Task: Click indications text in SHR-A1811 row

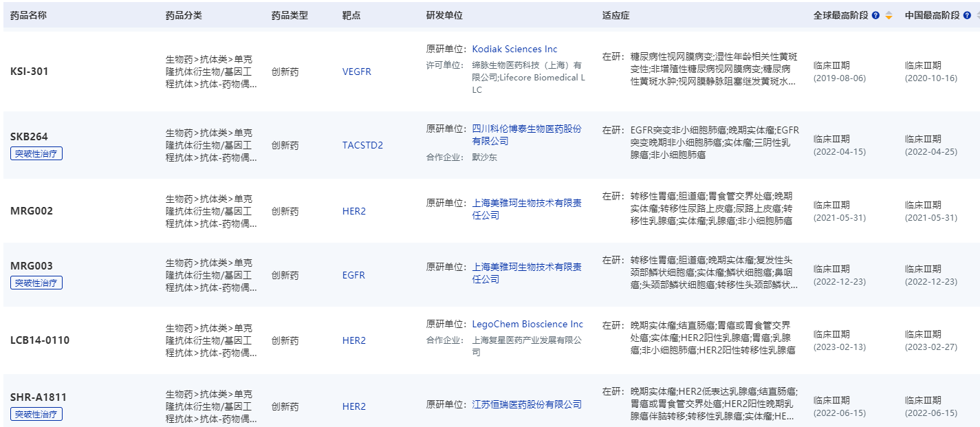Action: (x=714, y=404)
